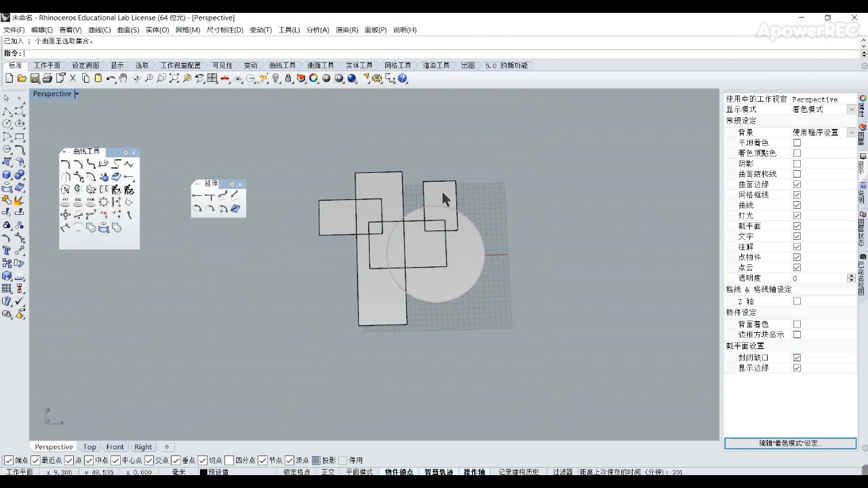
Task: Select the Box solid tool in sidebar
Action: 7,175
